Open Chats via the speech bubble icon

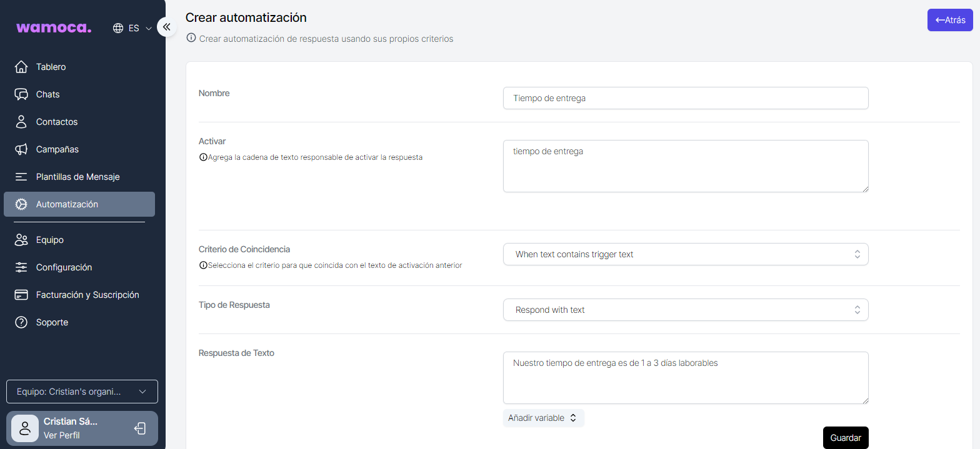tap(21, 94)
